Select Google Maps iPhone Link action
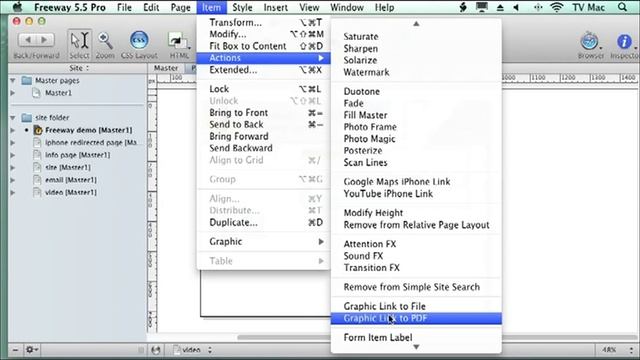The image size is (640, 360). pyautogui.click(x=416, y=182)
